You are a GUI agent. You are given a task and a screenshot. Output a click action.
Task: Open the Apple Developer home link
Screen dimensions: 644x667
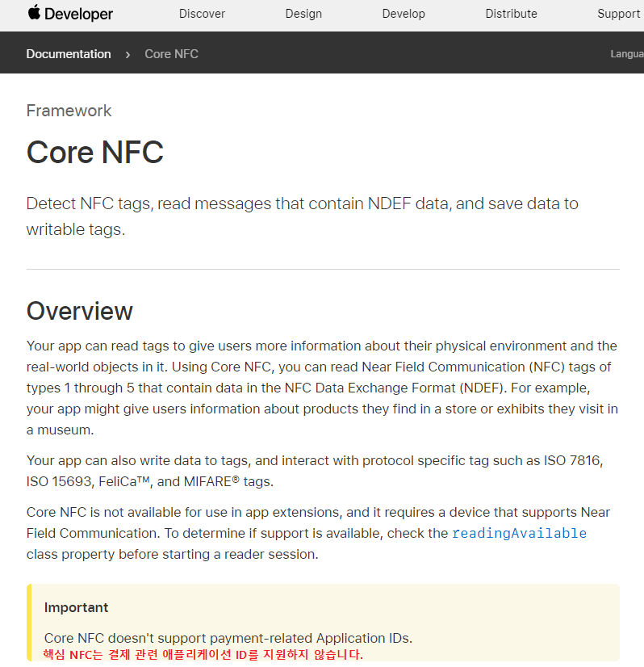click(70, 13)
